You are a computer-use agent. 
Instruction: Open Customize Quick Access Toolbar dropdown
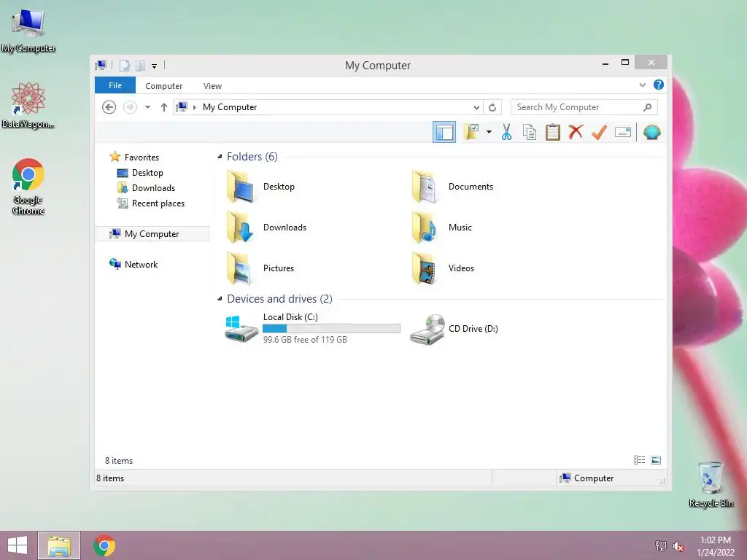[x=155, y=66]
